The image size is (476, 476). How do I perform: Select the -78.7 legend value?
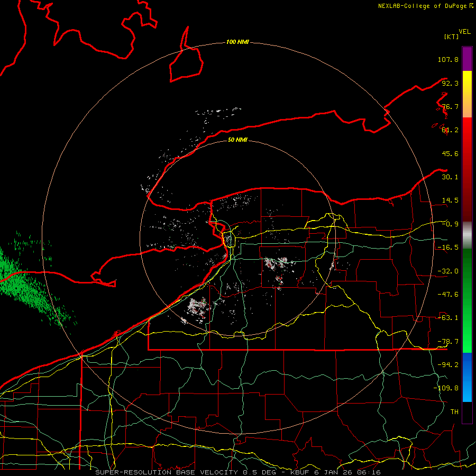(x=448, y=342)
